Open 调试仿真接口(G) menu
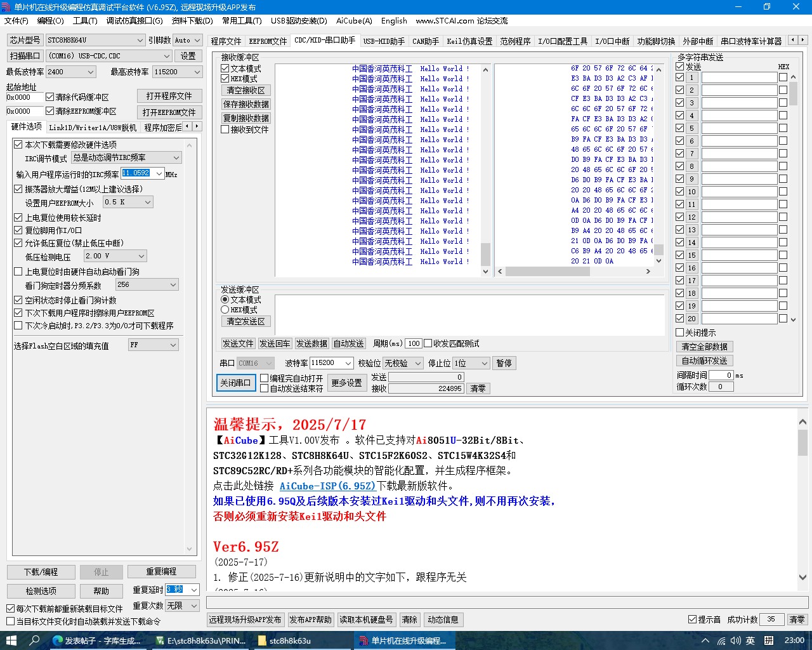Image resolution: width=812 pixels, height=650 pixels. [x=134, y=21]
